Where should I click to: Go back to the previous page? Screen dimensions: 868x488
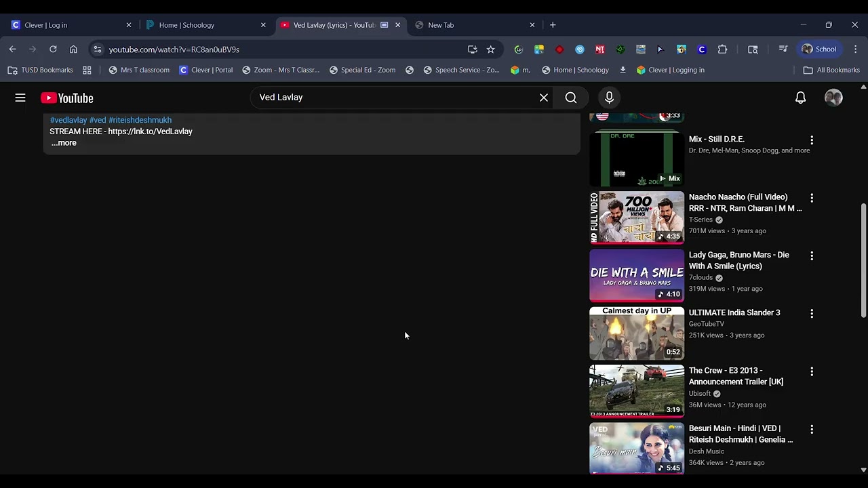tap(12, 49)
